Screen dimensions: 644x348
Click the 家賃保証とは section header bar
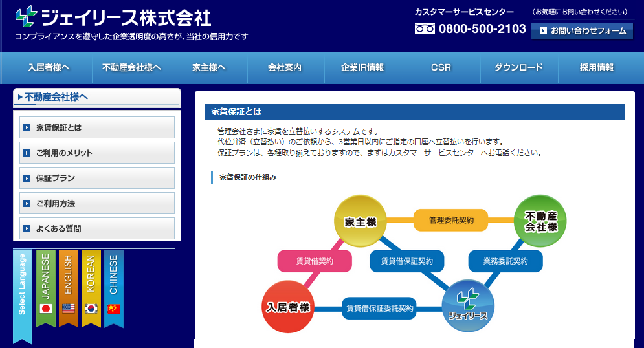tap(415, 112)
